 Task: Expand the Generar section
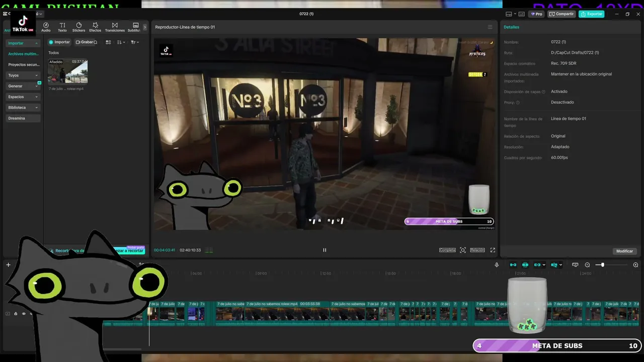23,86
